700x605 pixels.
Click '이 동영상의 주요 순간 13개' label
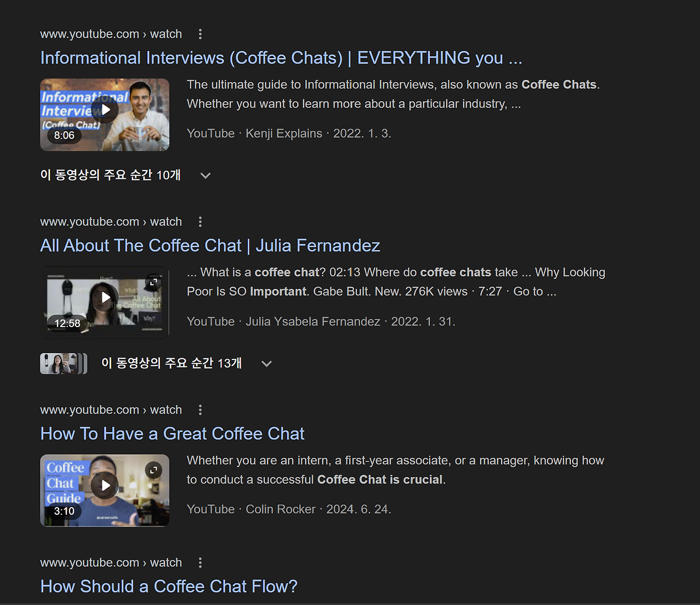[x=172, y=363]
